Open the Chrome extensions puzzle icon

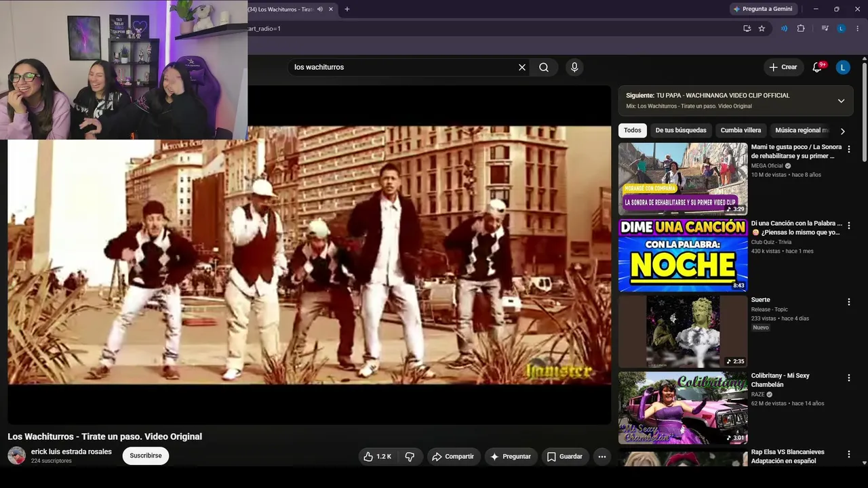(x=801, y=28)
